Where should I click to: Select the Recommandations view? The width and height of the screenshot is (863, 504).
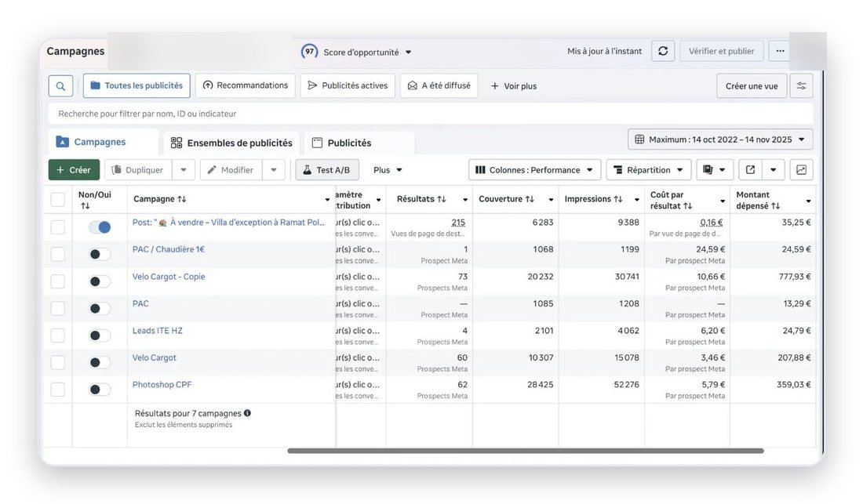[x=246, y=85]
